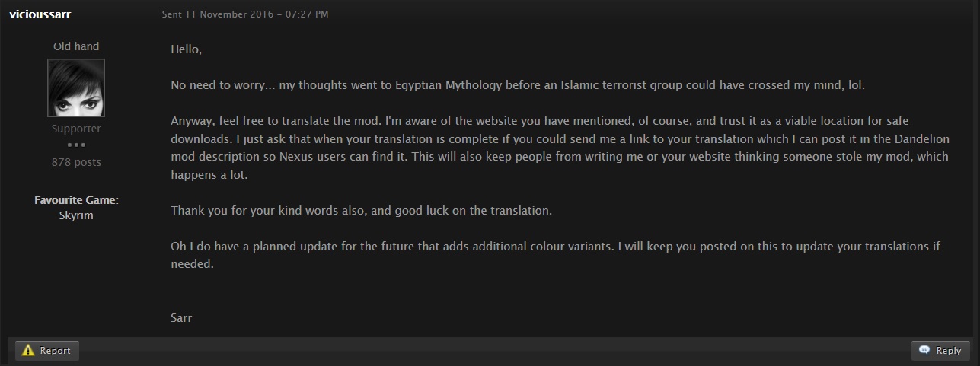Image resolution: width=980 pixels, height=366 pixels.
Task: Open vicioussarr's avatar image
Action: point(76,88)
